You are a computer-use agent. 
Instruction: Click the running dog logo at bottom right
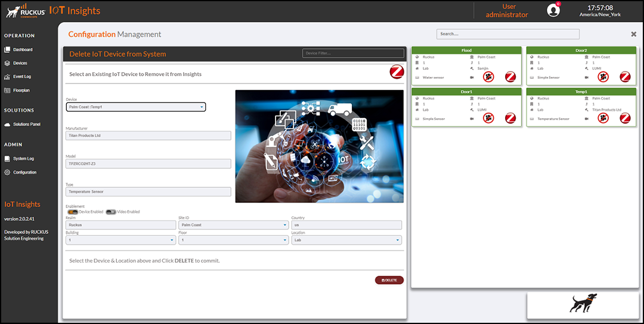[583, 303]
